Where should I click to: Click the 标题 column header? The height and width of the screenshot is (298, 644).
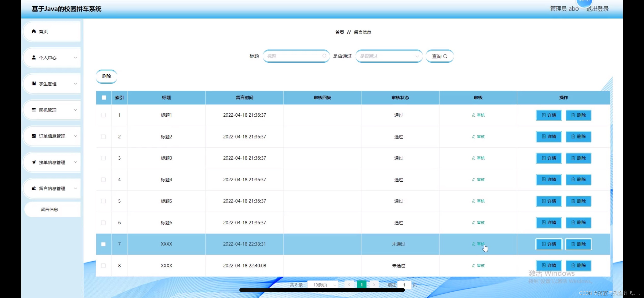166,98
